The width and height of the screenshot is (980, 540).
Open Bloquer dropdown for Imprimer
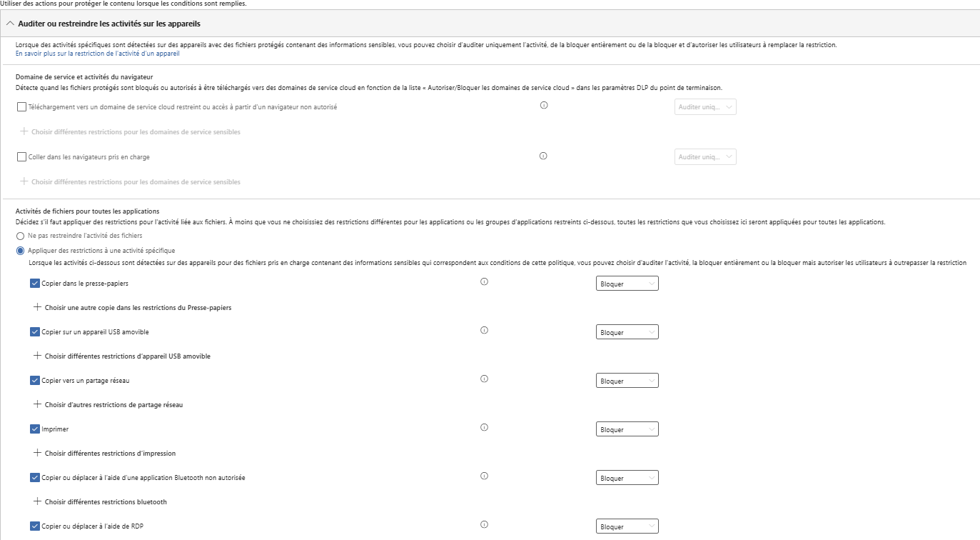tap(627, 429)
